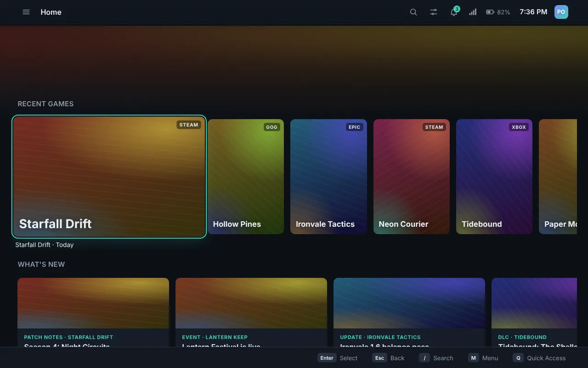Open the Ironvale Tactics update card
Image resolution: width=588 pixels, height=368 pixels.
[409, 312]
